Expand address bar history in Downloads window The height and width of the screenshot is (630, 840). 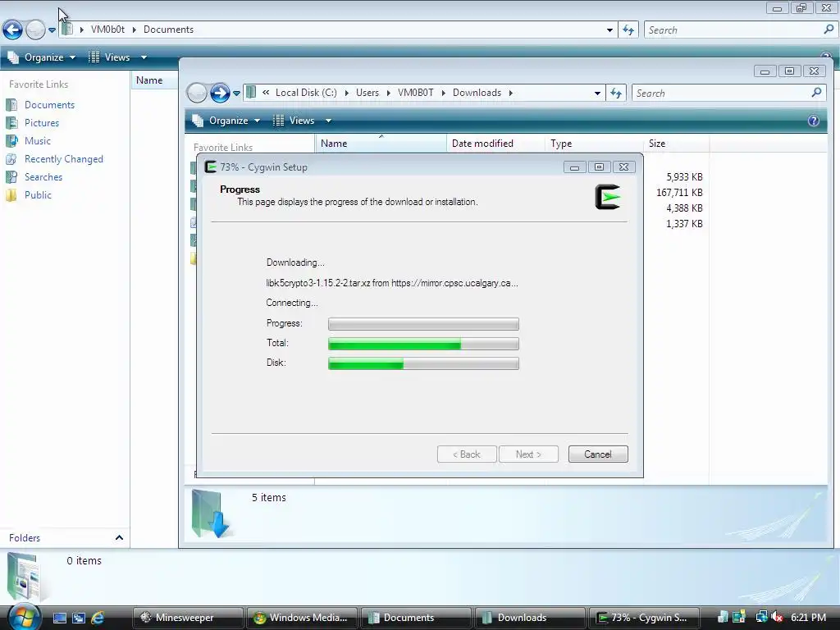[x=597, y=94]
